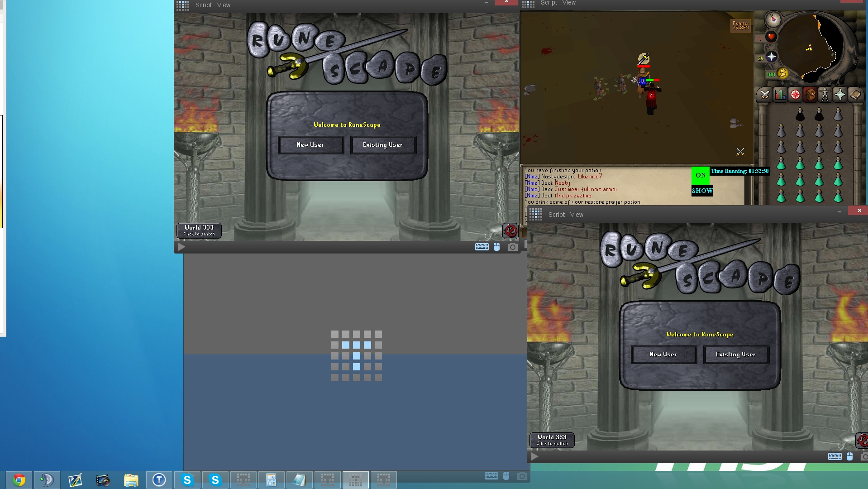Open File Explorer from the taskbar

[x=131, y=480]
